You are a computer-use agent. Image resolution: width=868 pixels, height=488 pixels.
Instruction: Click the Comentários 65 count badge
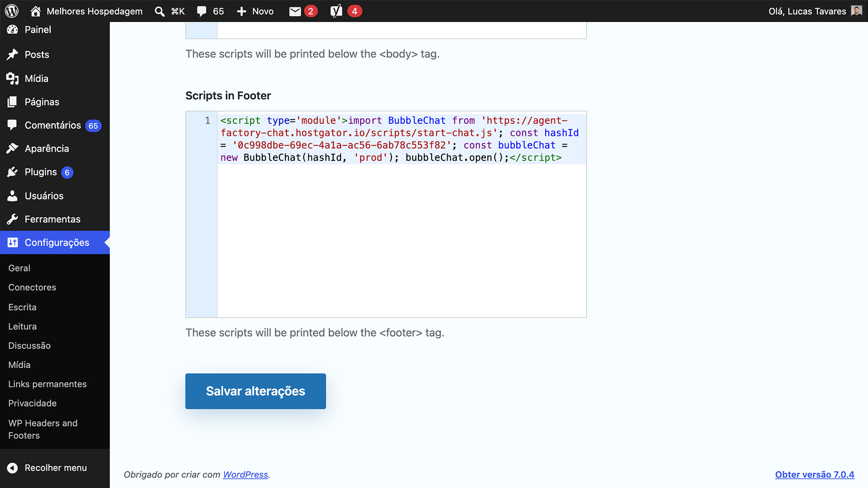coord(93,126)
